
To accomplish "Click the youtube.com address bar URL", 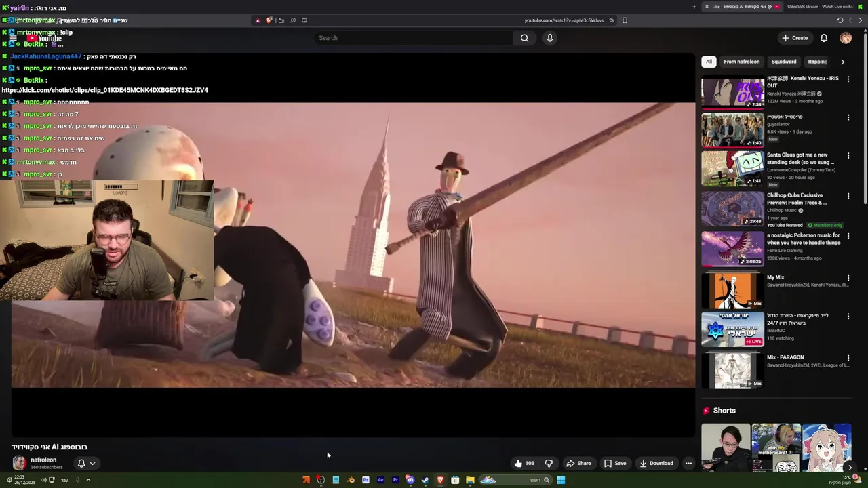I will click(x=564, y=20).
